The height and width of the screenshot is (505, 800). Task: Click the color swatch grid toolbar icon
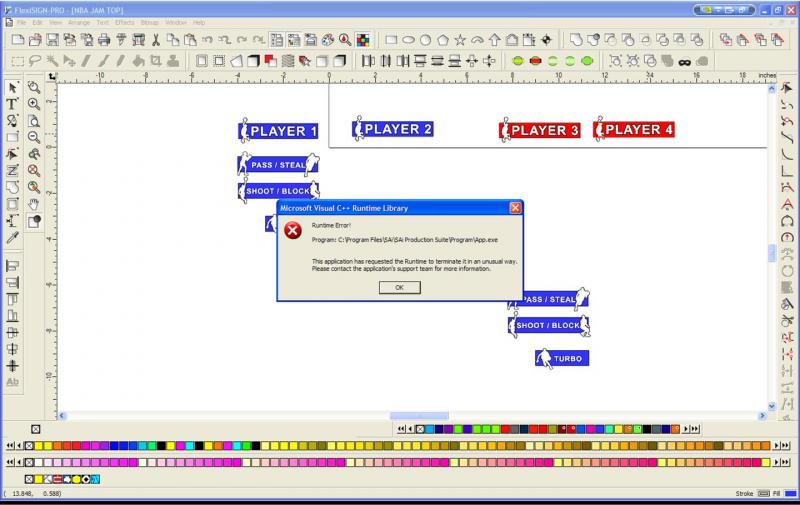(363, 40)
